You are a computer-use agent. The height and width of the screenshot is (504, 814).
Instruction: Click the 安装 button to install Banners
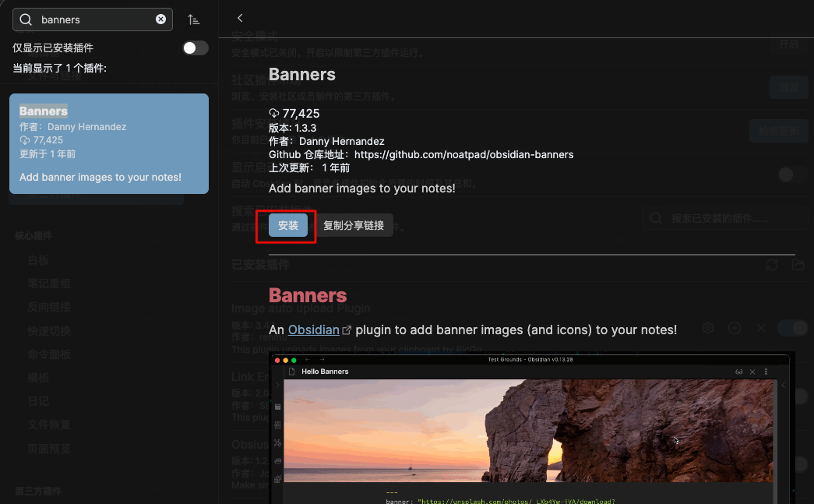point(288,225)
